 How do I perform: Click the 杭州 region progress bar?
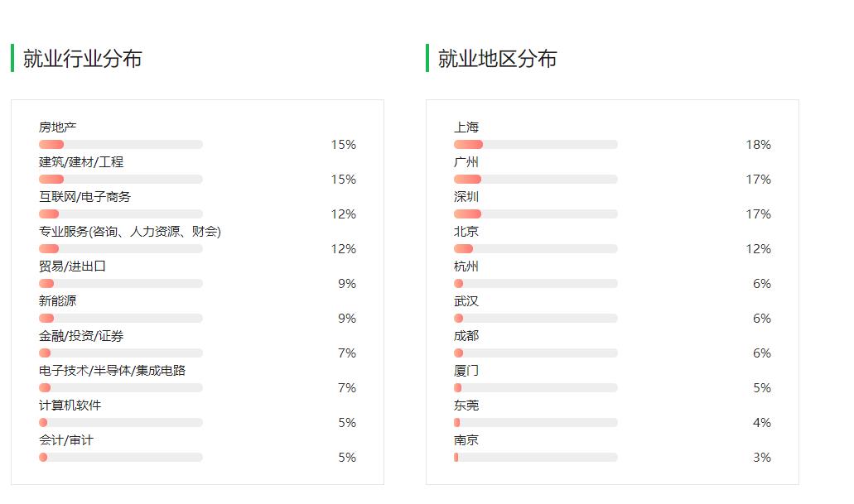coord(535,284)
